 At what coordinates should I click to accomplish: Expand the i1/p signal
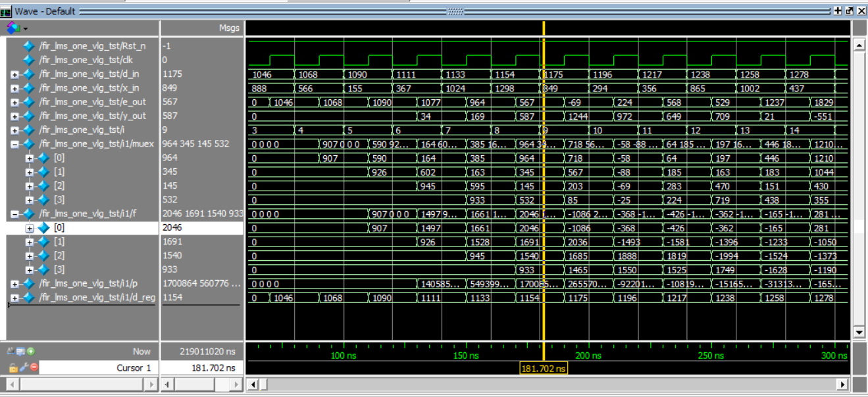click(x=14, y=284)
